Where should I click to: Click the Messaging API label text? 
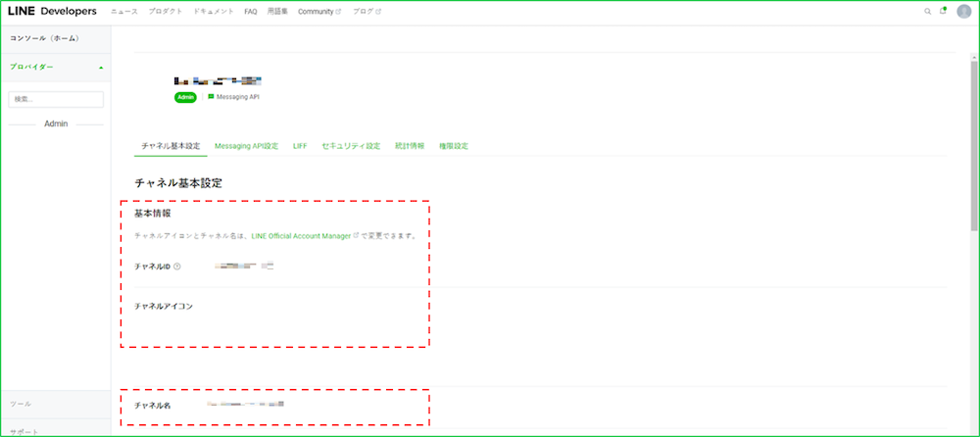point(237,97)
